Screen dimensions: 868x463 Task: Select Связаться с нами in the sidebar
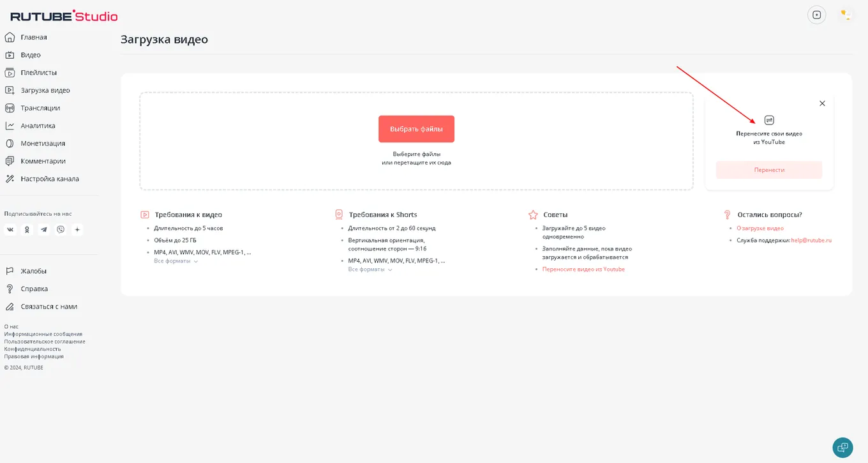[x=49, y=307]
